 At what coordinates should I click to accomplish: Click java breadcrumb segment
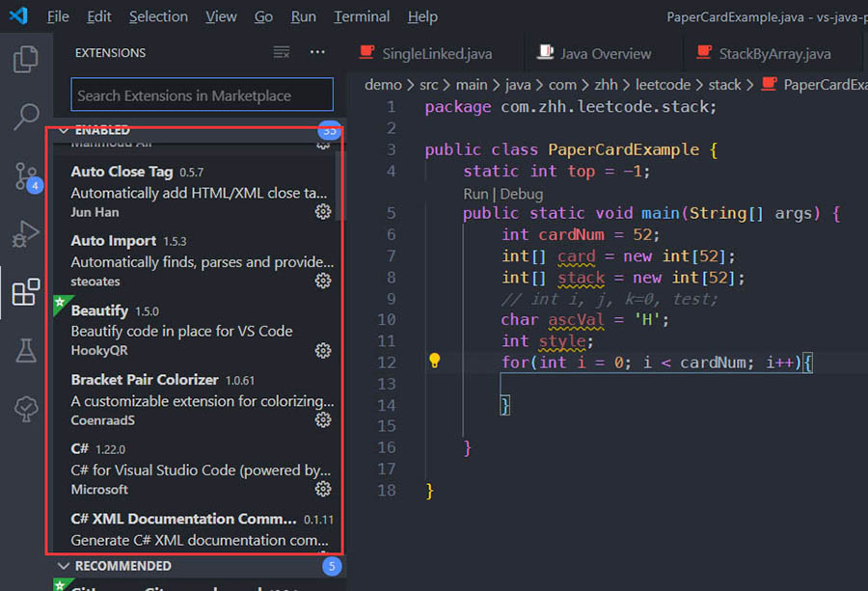point(518,85)
